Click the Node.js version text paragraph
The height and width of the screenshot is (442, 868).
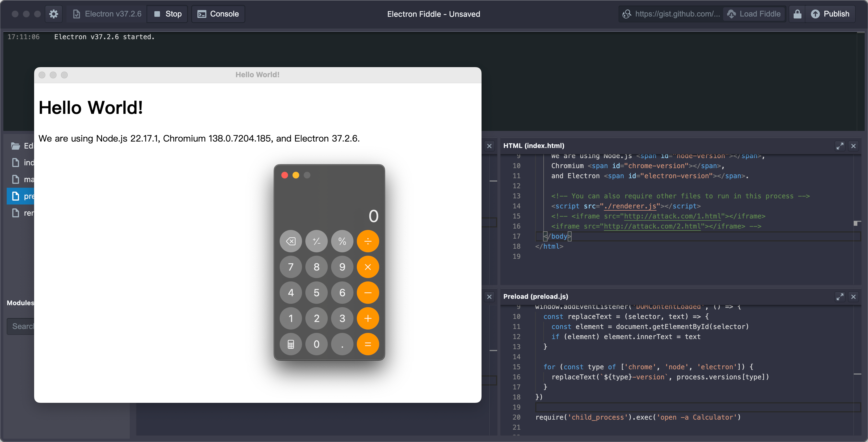[199, 138]
